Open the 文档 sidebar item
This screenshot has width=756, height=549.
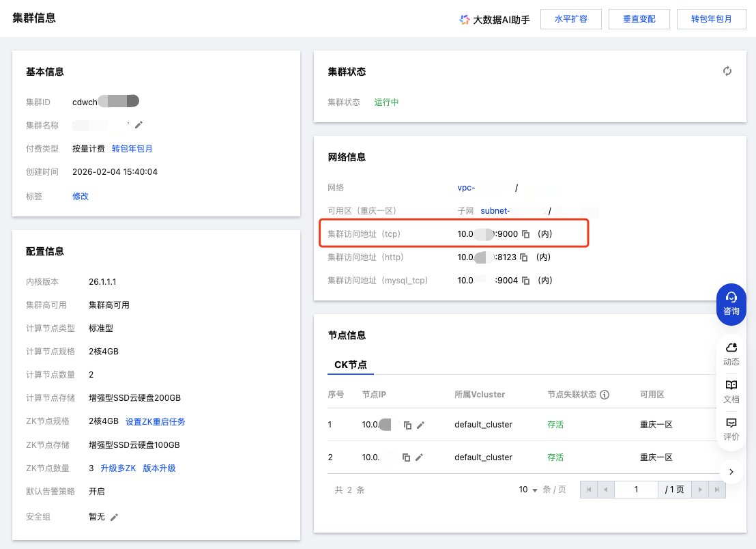(731, 392)
